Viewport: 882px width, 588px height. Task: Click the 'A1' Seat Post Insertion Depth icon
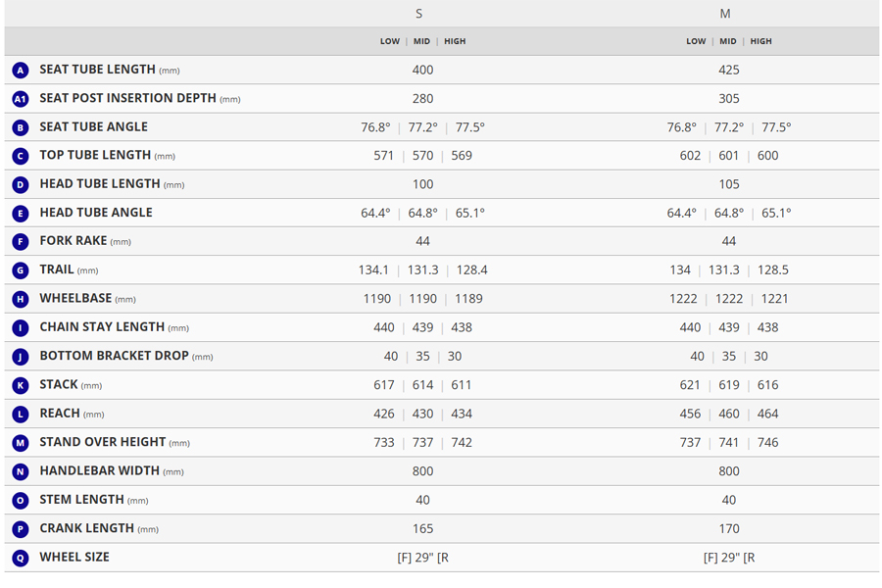tap(21, 99)
